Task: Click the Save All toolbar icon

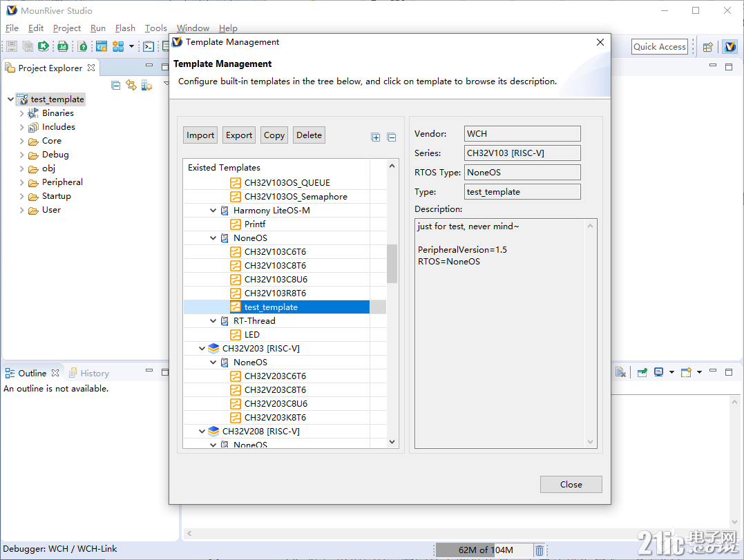Action: (x=28, y=46)
